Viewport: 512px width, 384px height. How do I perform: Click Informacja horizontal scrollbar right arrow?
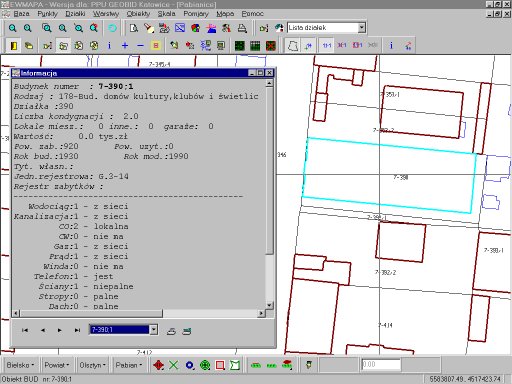coord(261,313)
